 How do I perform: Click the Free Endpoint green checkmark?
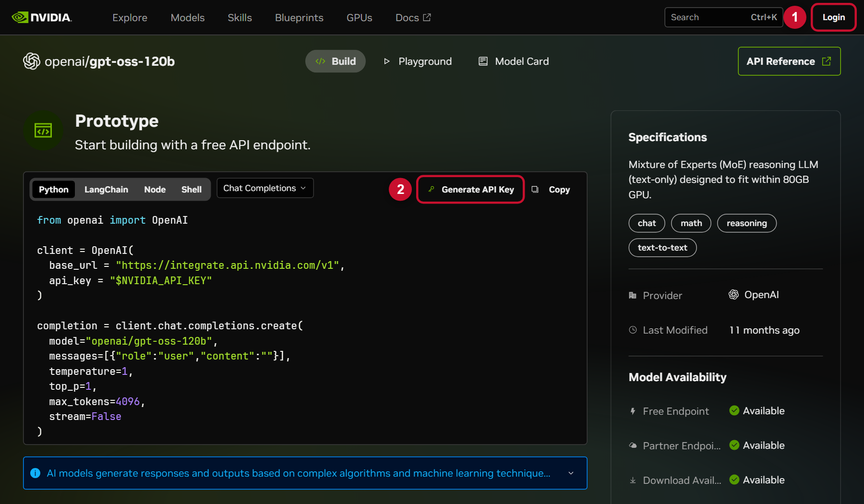pos(734,410)
